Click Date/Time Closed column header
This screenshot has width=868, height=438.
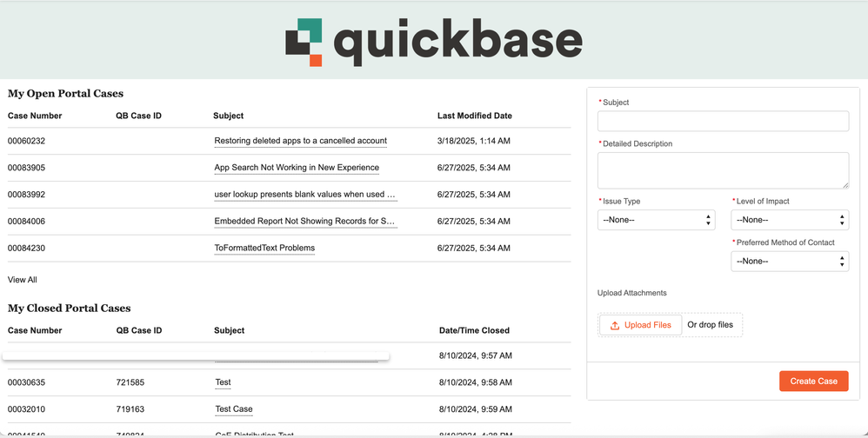click(x=474, y=330)
